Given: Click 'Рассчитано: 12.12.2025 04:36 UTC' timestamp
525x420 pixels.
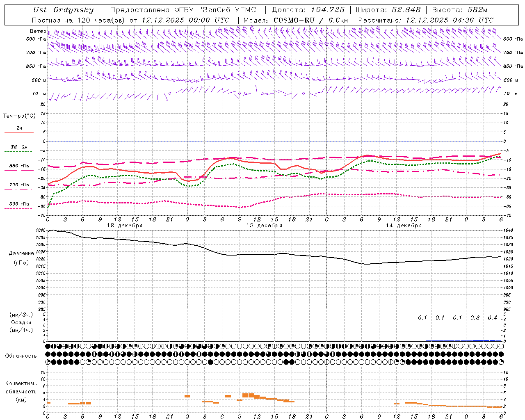Looking at the screenshot, I should pyautogui.click(x=426, y=20).
